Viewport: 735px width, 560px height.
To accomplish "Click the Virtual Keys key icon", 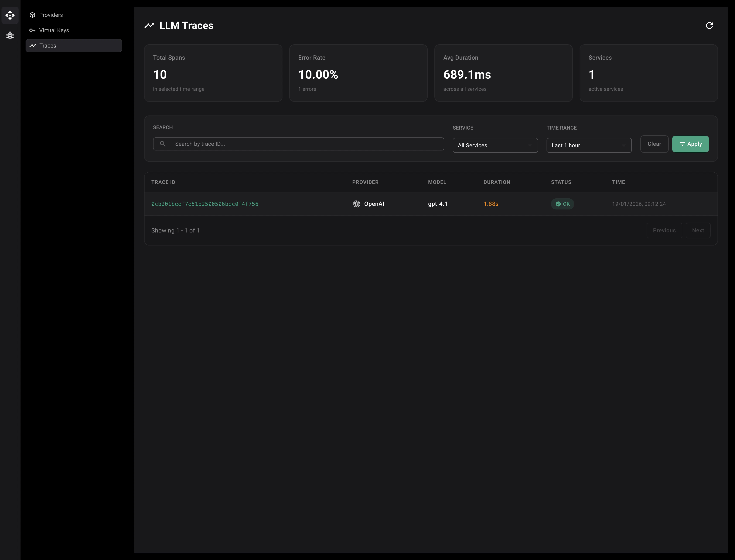I will pos(32,30).
